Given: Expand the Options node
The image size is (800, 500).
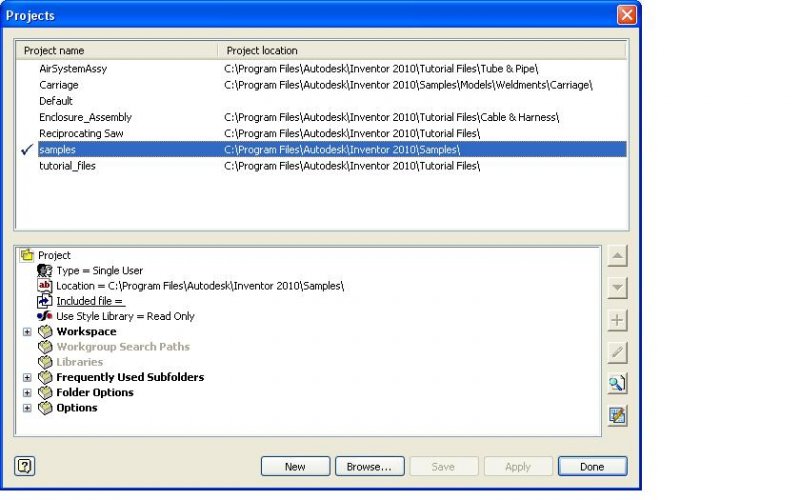Looking at the screenshot, I should (x=27, y=408).
